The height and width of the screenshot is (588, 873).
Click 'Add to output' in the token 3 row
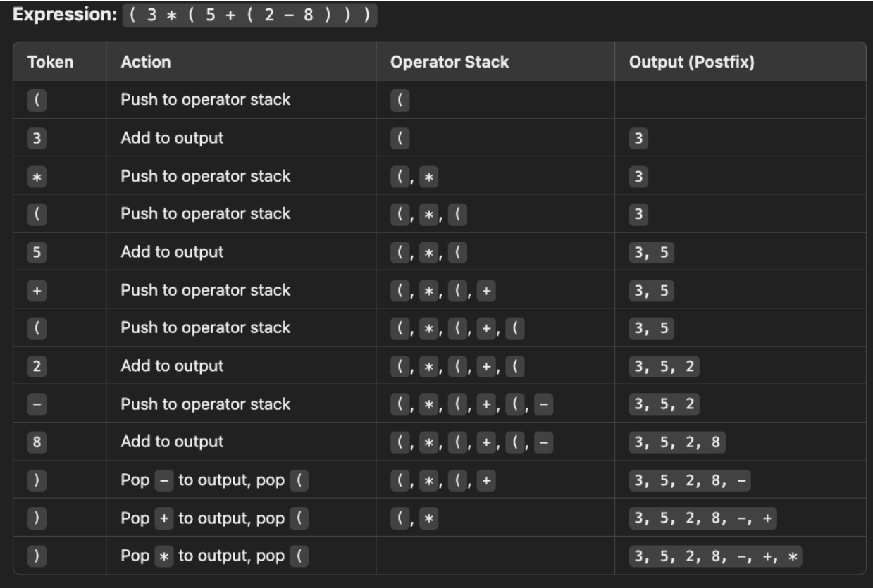(x=172, y=138)
